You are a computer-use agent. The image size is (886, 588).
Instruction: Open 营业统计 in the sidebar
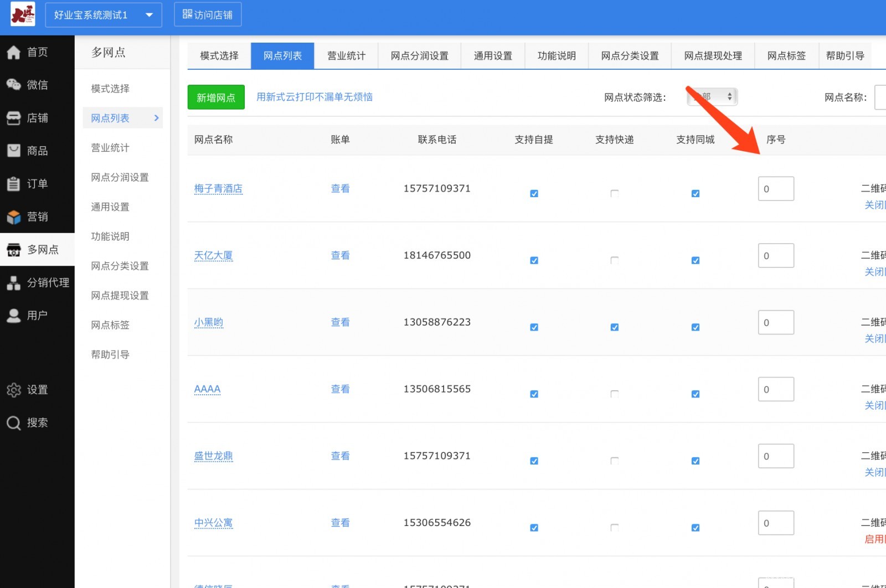[x=110, y=148]
